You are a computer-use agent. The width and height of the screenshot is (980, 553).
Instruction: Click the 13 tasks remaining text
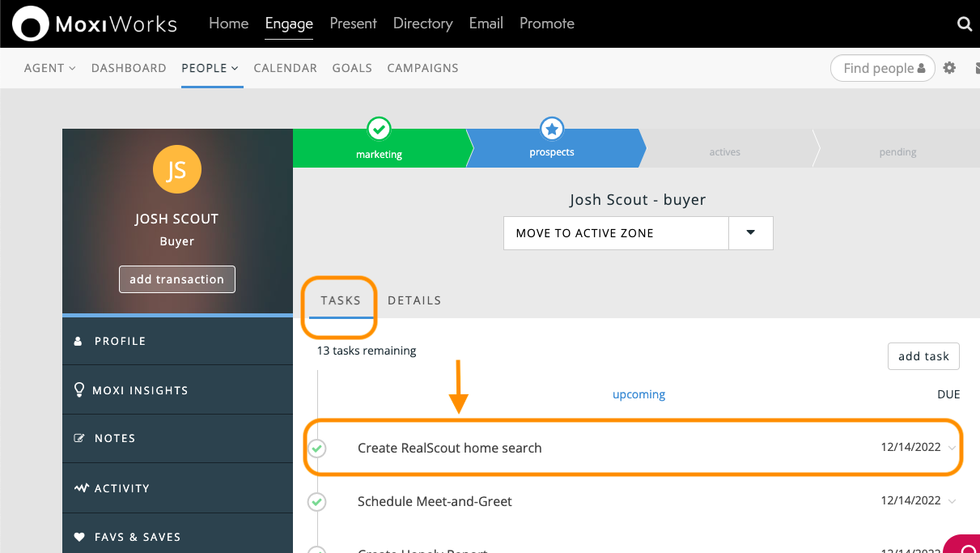click(367, 351)
